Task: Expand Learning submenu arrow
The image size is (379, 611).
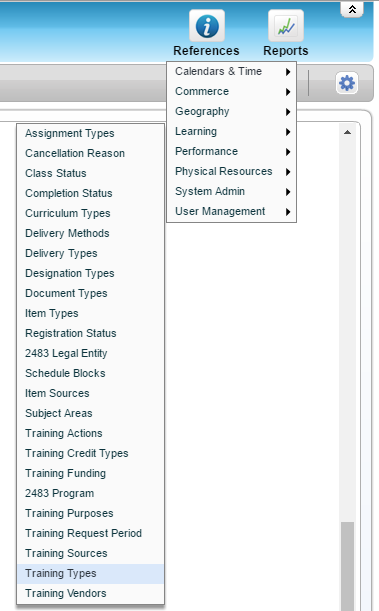Action: [x=288, y=132]
